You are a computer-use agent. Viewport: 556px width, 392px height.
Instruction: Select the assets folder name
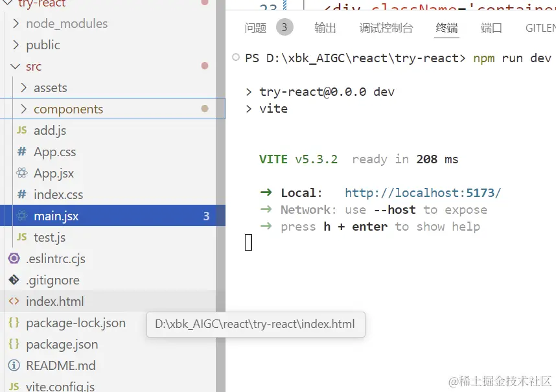pos(51,87)
